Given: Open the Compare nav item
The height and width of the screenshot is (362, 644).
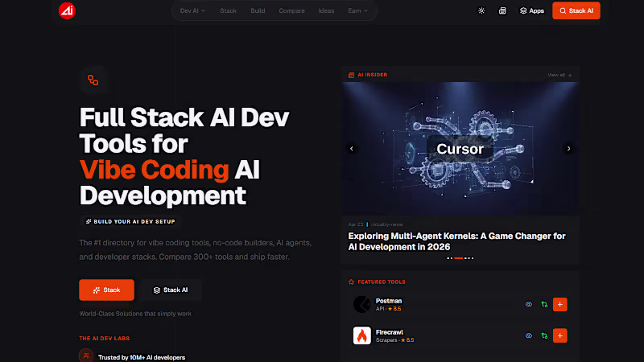Looking at the screenshot, I should pyautogui.click(x=291, y=10).
